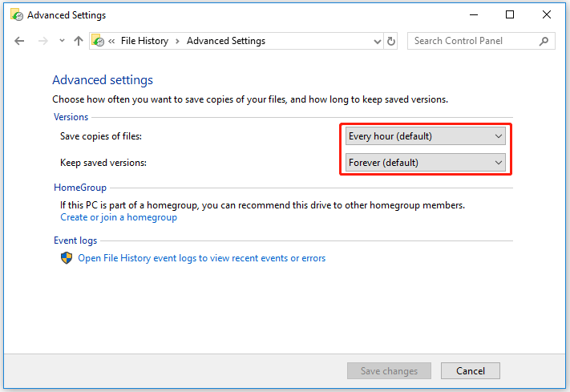Click the shield icon beside event logs
Image resolution: width=570 pixels, height=392 pixels.
point(67,258)
